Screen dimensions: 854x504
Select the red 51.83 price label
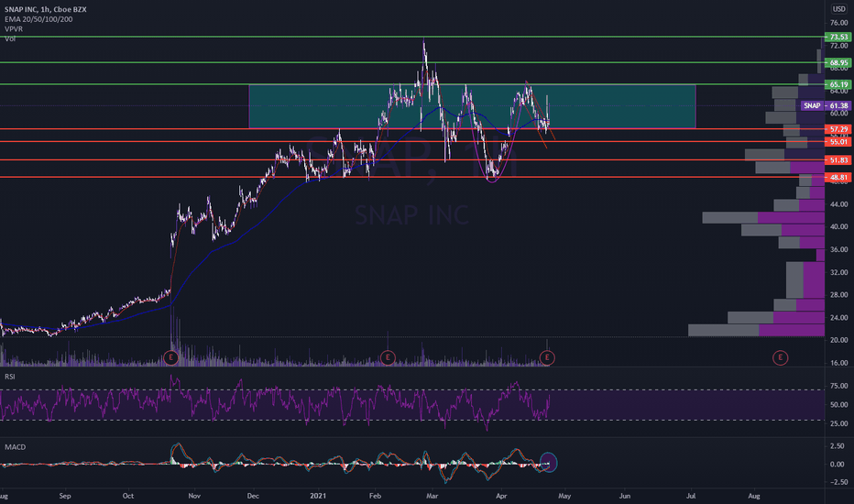pyautogui.click(x=838, y=160)
